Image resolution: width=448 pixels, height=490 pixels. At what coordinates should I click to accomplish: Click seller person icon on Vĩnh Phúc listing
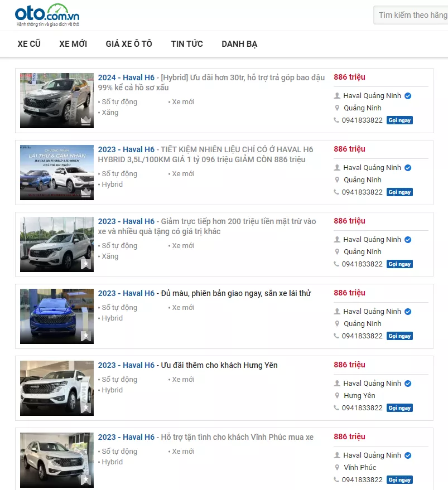click(x=337, y=455)
